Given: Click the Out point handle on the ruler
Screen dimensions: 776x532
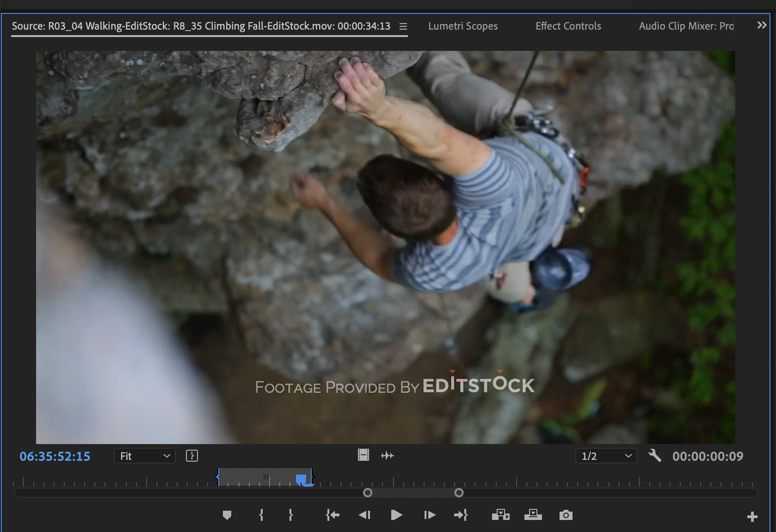Looking at the screenshot, I should pyautogui.click(x=312, y=477).
